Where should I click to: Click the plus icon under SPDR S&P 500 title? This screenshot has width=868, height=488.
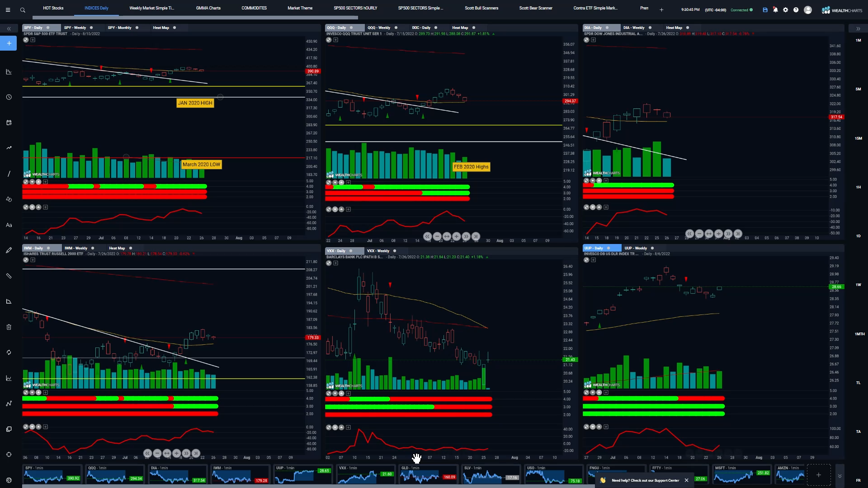click(33, 40)
